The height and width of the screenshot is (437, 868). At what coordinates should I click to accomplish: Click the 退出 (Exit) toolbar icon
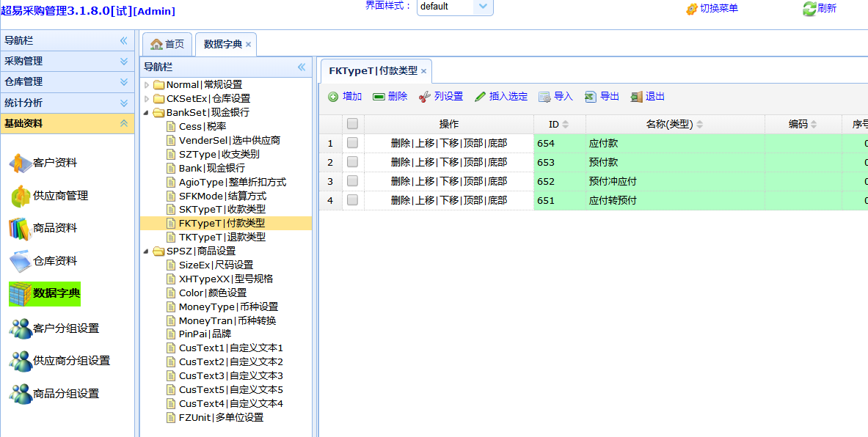(636, 97)
